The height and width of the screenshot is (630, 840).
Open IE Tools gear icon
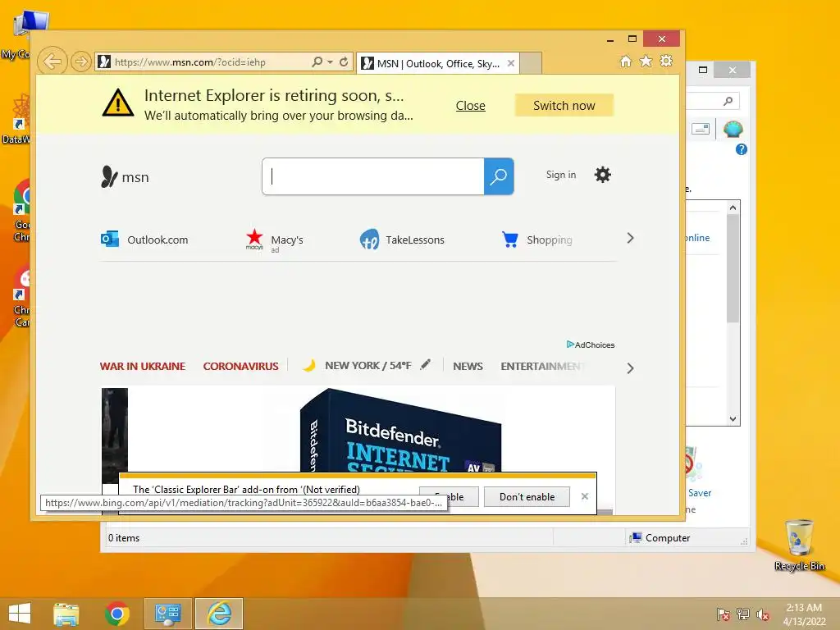click(666, 61)
